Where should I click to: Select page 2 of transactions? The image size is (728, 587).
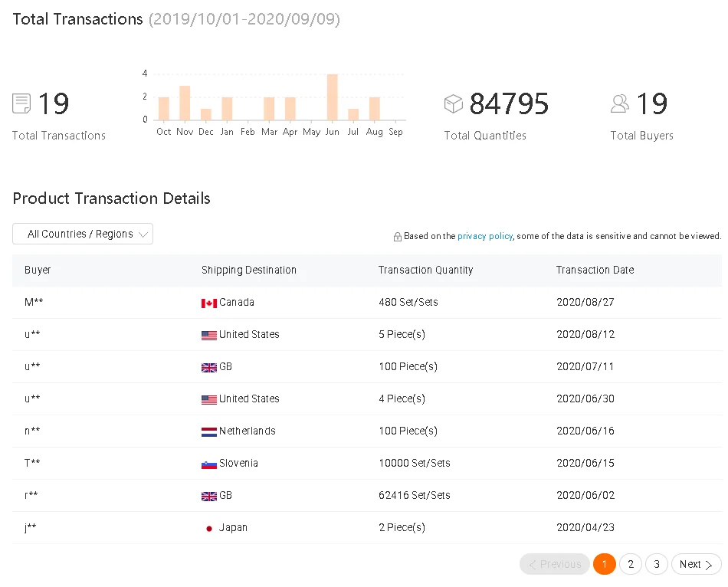[x=631, y=564]
